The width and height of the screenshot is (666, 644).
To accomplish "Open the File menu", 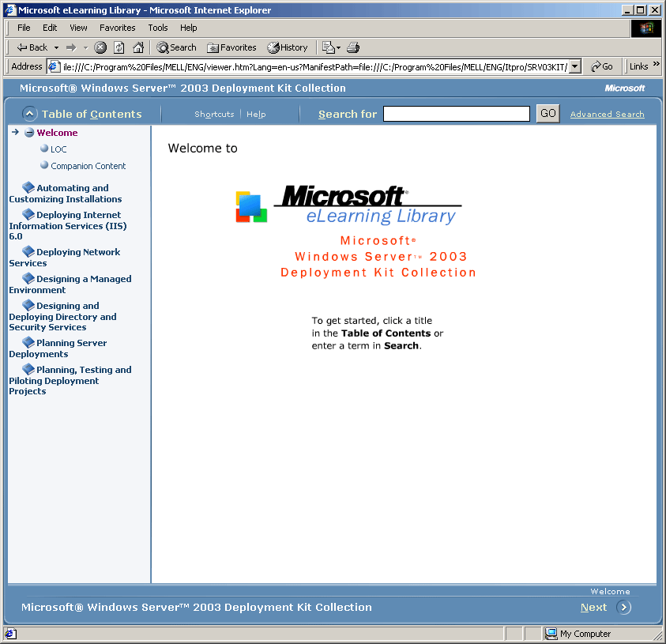I will [24, 28].
